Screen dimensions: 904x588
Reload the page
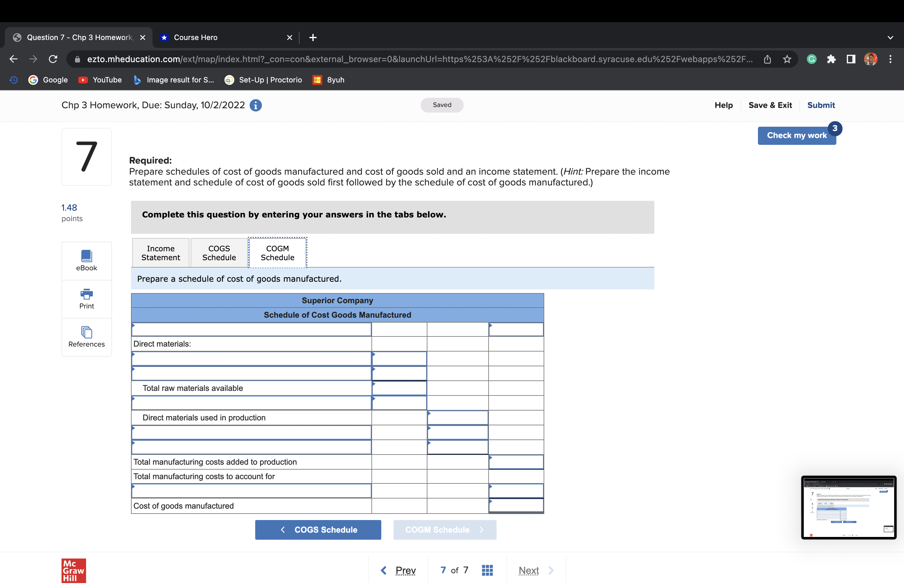53,59
